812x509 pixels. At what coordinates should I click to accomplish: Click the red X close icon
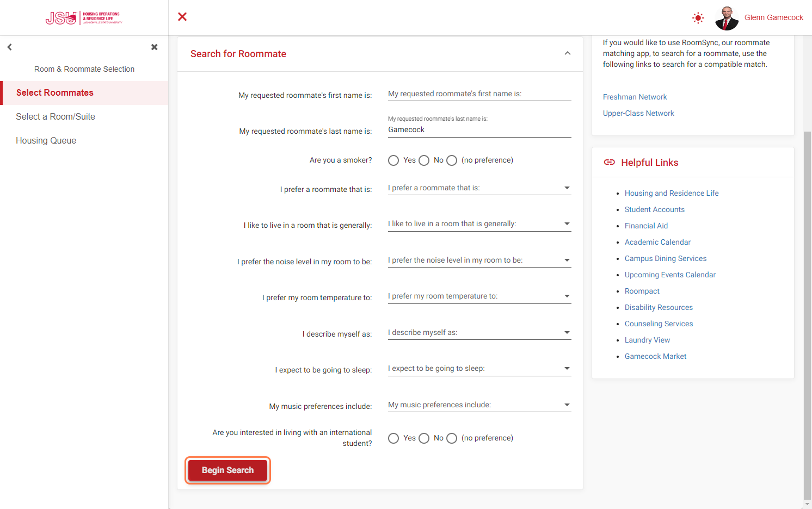coord(182,17)
